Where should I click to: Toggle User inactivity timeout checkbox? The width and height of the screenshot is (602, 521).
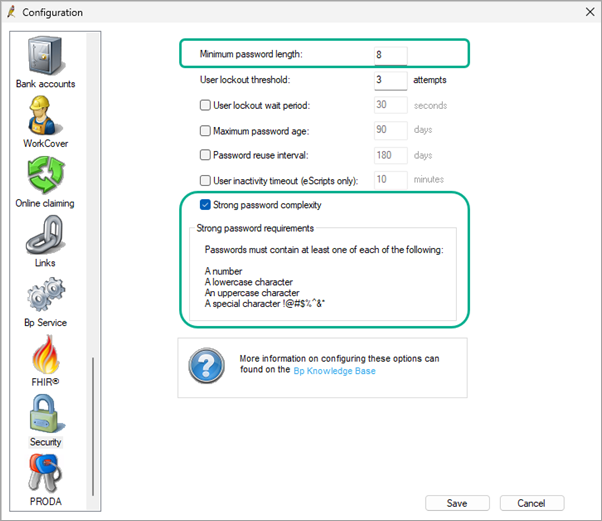click(205, 180)
